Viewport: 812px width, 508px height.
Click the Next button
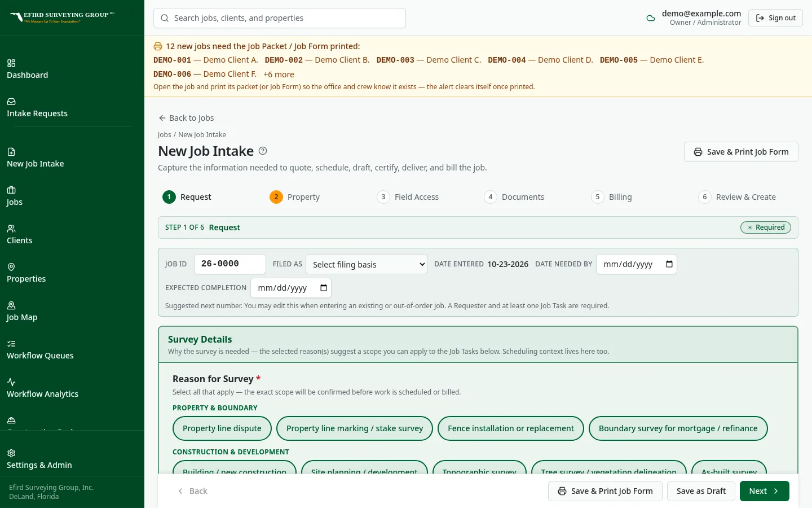(x=764, y=491)
